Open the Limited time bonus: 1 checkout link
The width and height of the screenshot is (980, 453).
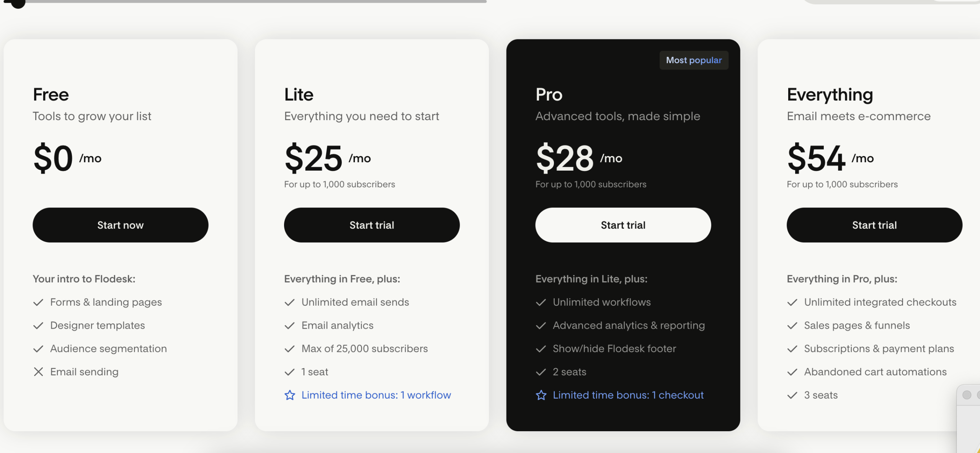[x=628, y=395]
